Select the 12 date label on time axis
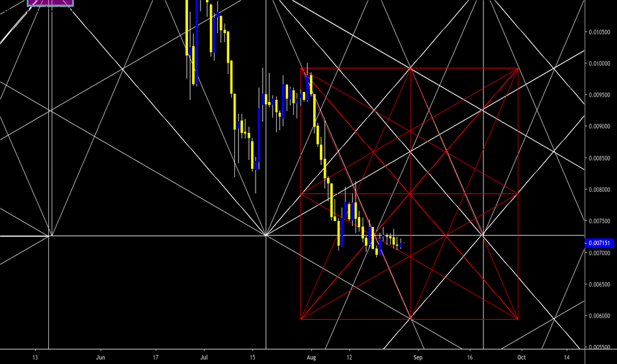Image resolution: width=617 pixels, height=364 pixels. pyautogui.click(x=349, y=357)
